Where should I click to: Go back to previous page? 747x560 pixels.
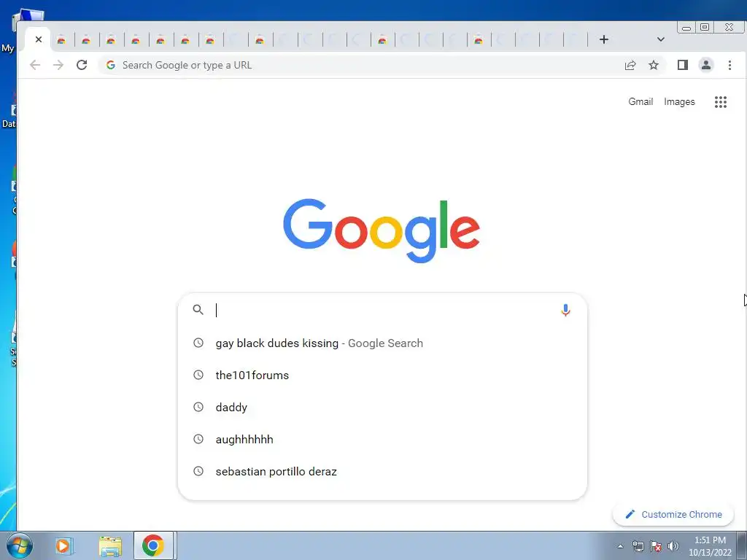(35, 65)
